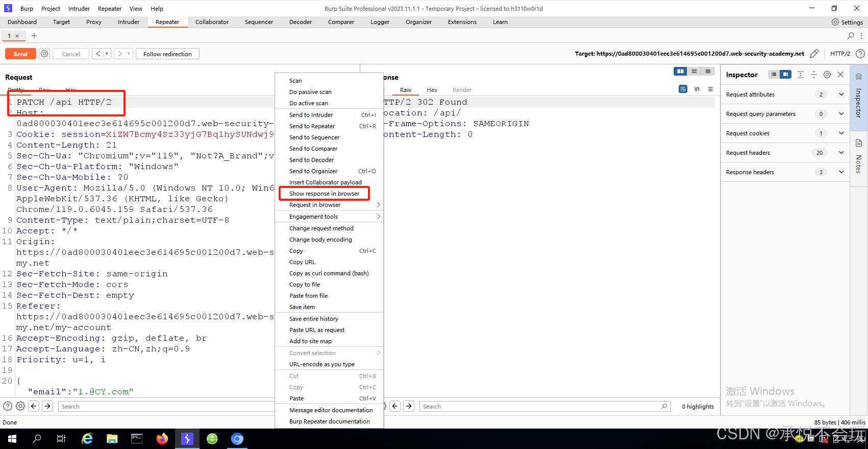868x449 pixels.
Task: Go to next search match in request
Action: pos(47,406)
